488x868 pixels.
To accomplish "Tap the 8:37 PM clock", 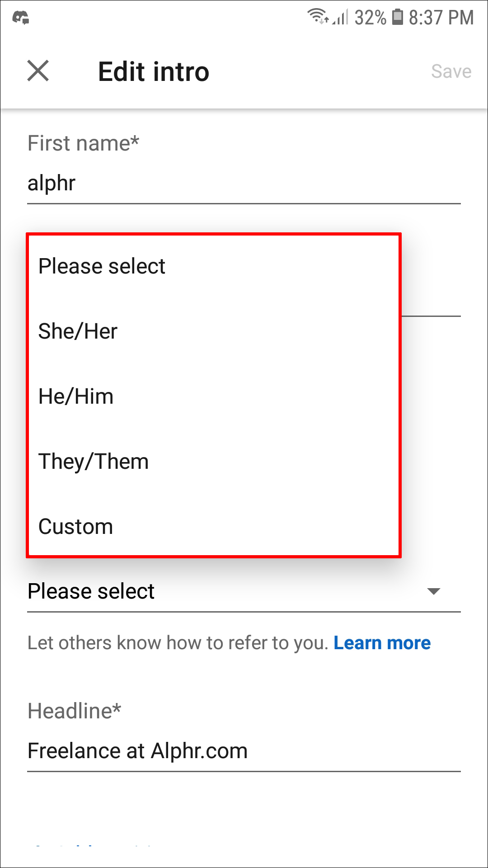I will 441,18.
